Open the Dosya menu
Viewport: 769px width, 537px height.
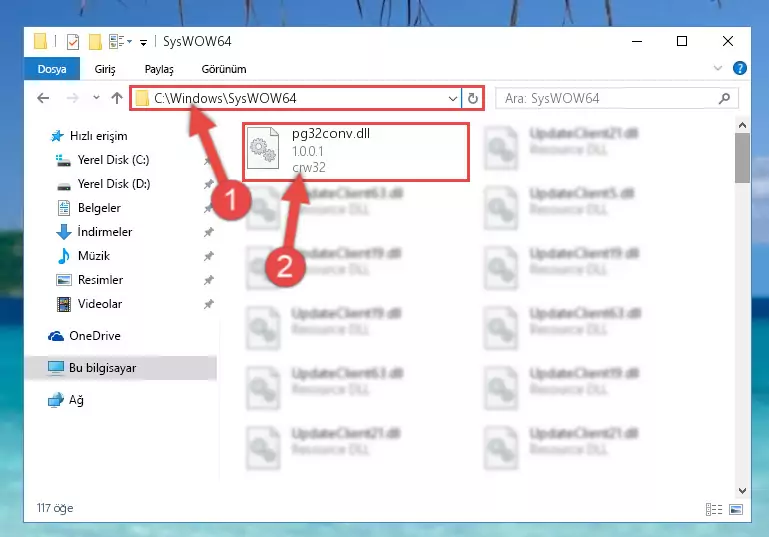click(52, 69)
